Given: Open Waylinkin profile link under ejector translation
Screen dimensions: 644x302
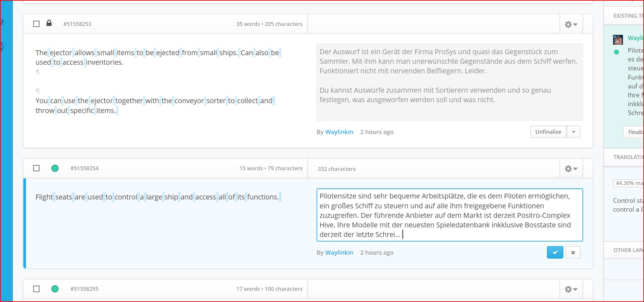Looking at the screenshot, I should click(x=339, y=132).
